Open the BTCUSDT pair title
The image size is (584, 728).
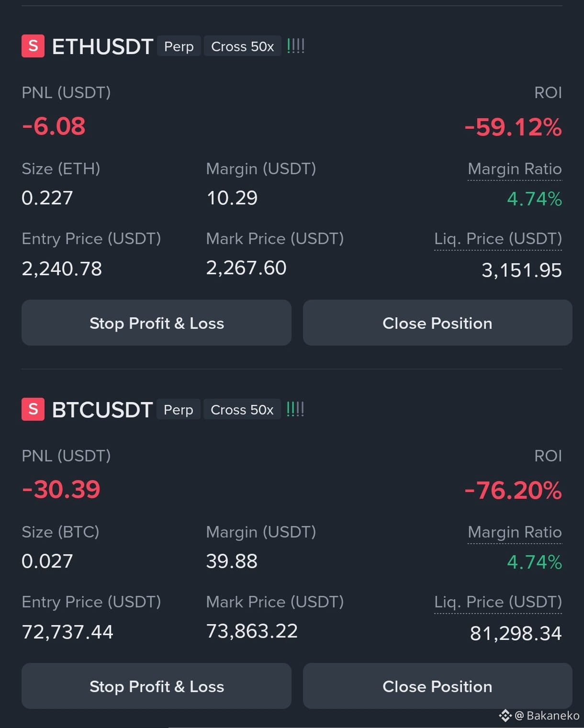click(102, 410)
